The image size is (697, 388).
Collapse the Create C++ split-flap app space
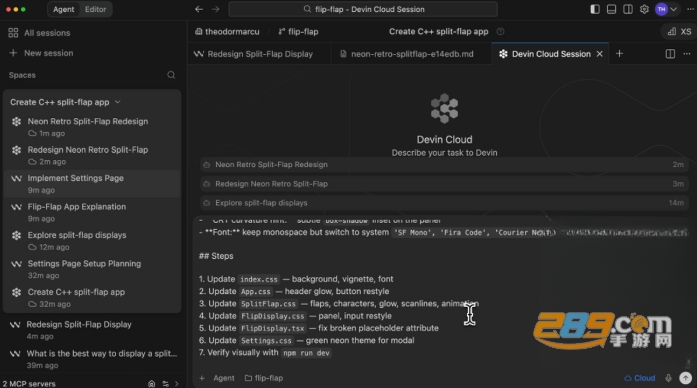point(117,102)
